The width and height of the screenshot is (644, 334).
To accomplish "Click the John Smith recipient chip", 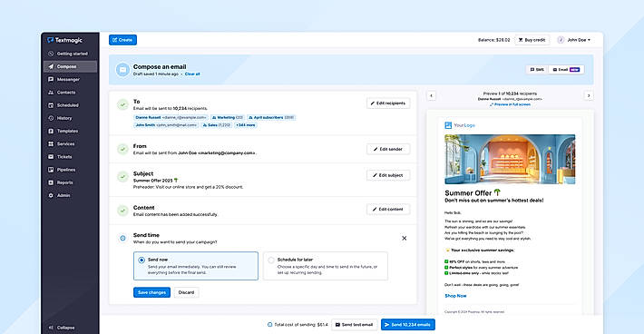I will [166, 125].
